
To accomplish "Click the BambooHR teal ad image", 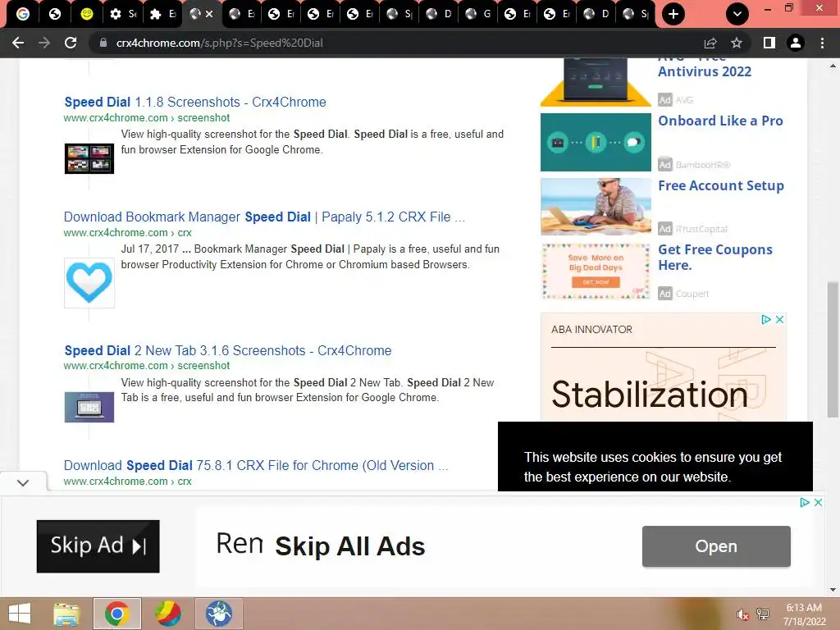I will [x=596, y=142].
